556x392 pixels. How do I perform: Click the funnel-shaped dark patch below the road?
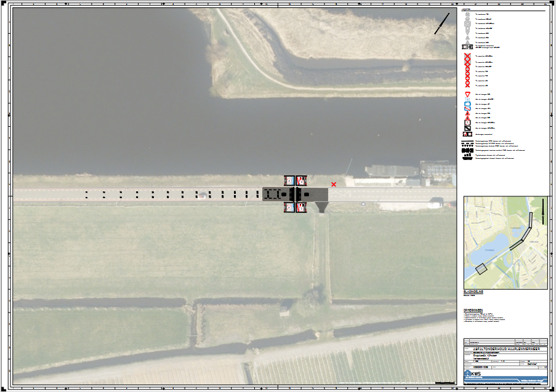pos(321,207)
